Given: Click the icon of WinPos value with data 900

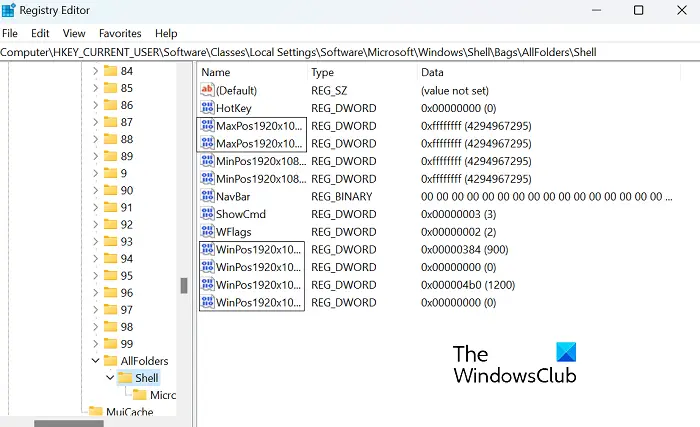Looking at the screenshot, I should point(207,249).
